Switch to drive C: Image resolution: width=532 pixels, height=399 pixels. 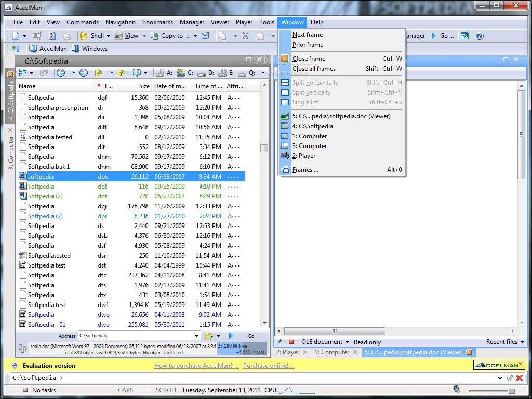[185, 73]
